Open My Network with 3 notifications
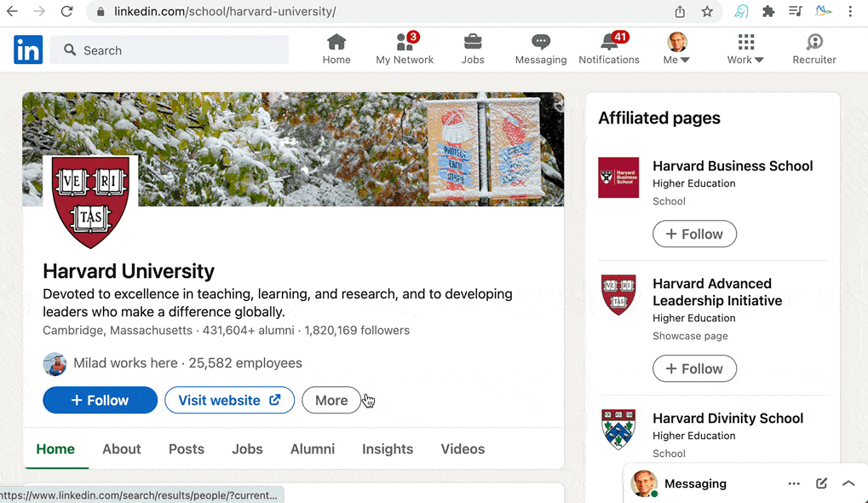 coord(405,49)
